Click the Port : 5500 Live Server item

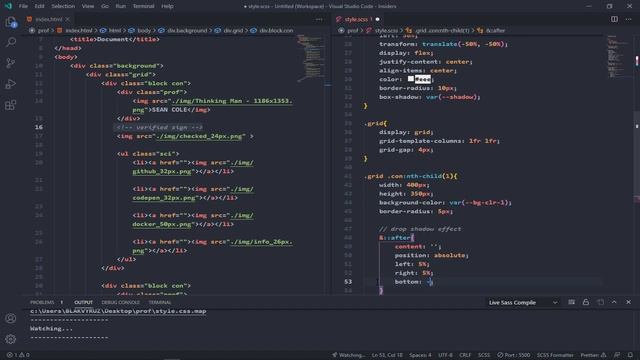(x=513, y=355)
